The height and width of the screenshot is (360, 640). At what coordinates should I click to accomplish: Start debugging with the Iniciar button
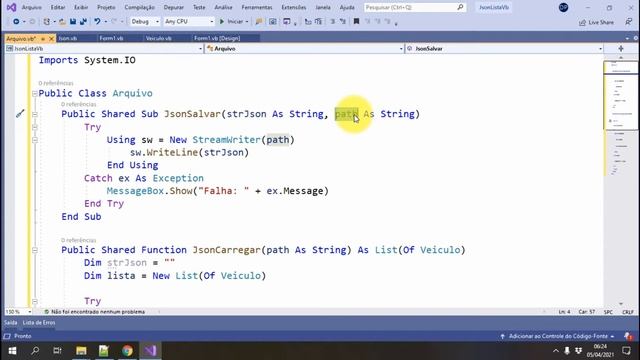(x=231, y=22)
